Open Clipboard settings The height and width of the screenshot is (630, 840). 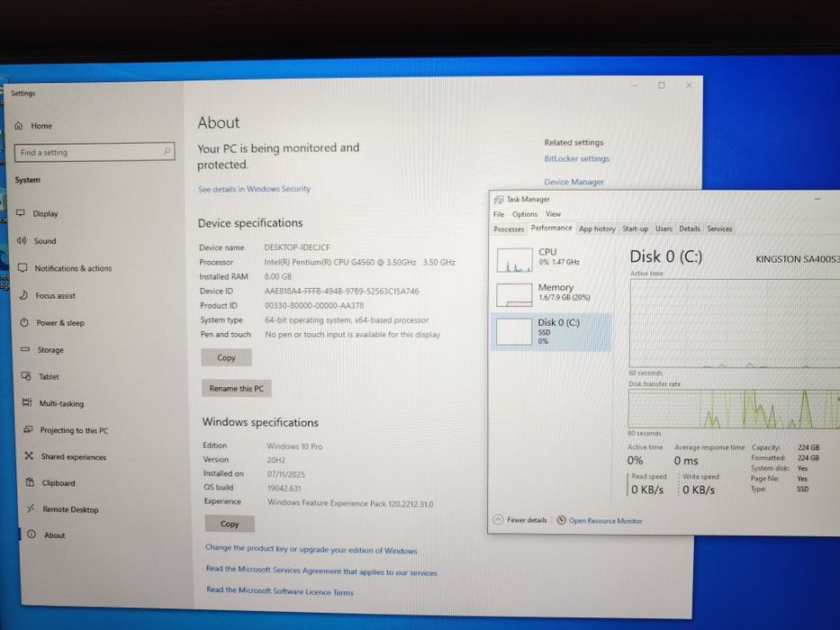point(50,482)
